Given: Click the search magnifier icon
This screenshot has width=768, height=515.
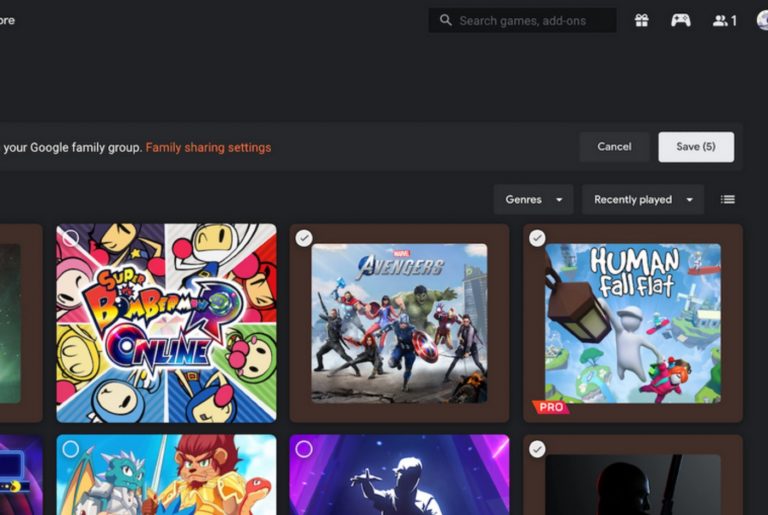Looking at the screenshot, I should point(445,20).
